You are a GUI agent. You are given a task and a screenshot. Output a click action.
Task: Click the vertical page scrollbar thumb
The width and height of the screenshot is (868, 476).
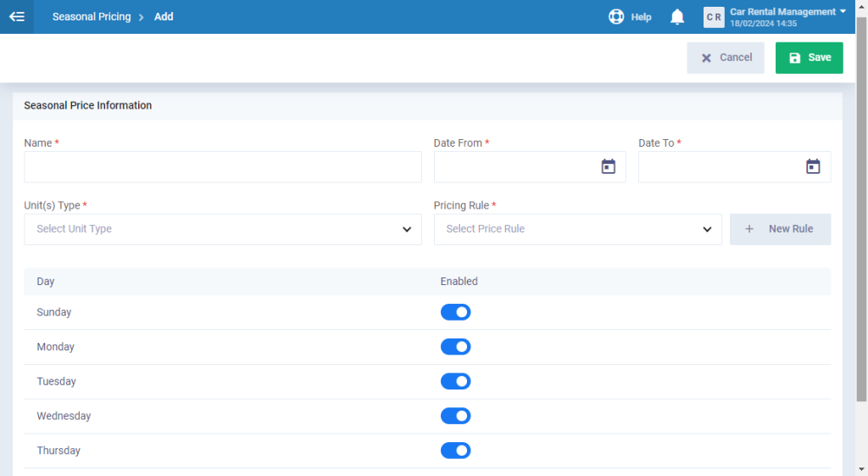[x=861, y=208]
